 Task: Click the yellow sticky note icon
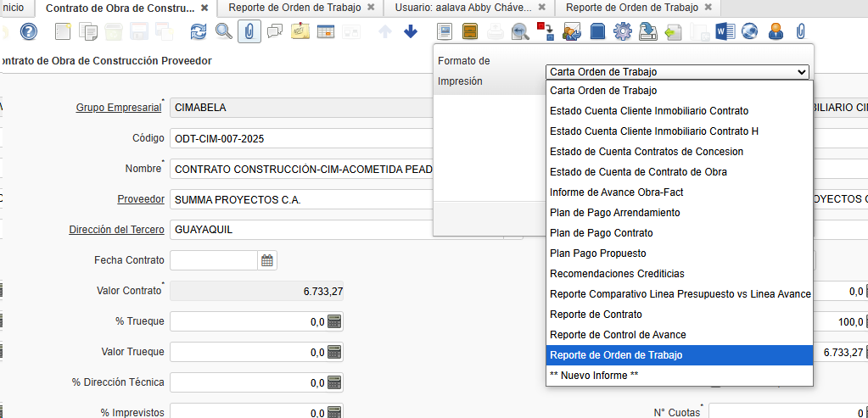(300, 32)
